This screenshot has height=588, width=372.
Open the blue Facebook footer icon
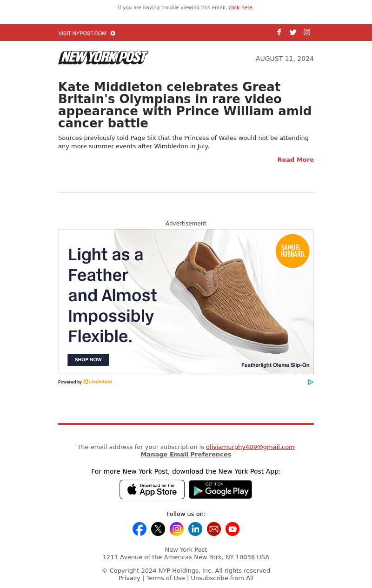[139, 529]
